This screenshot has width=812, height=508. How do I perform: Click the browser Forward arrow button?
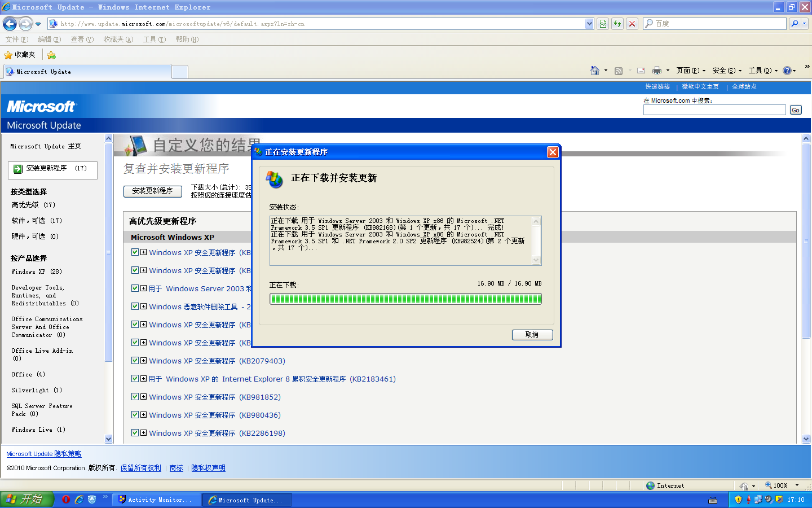pyautogui.click(x=25, y=24)
